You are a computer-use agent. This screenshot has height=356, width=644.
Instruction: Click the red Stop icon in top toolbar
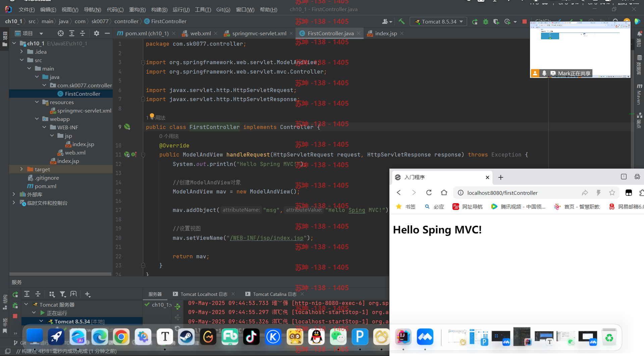525,21
